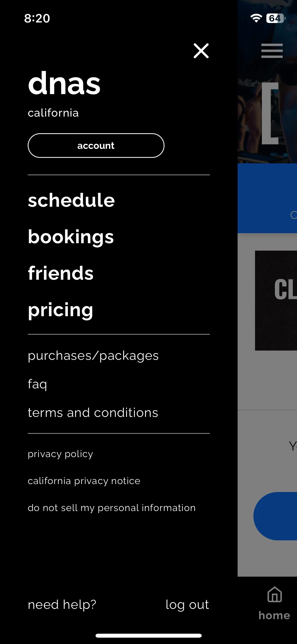Open the schedule menu item

click(71, 200)
